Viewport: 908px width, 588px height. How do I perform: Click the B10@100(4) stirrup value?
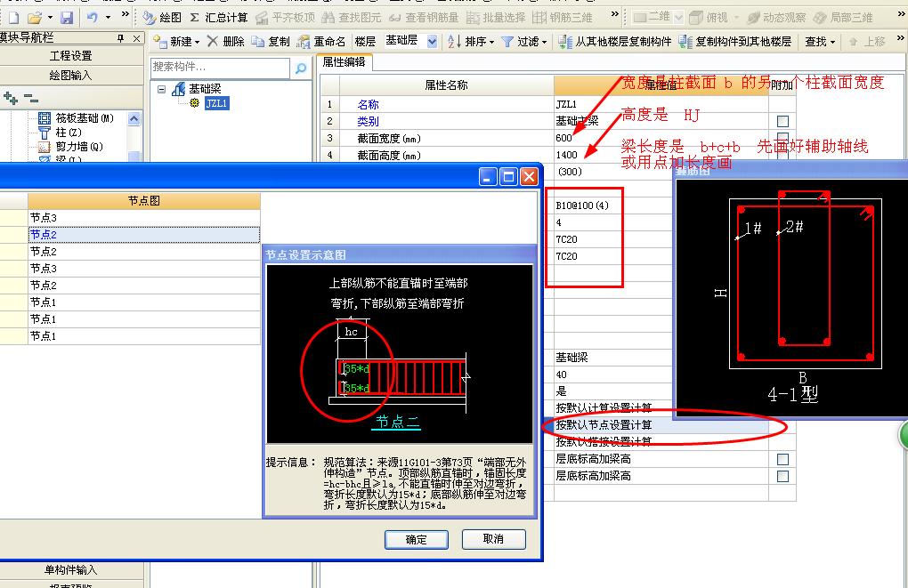(582, 205)
